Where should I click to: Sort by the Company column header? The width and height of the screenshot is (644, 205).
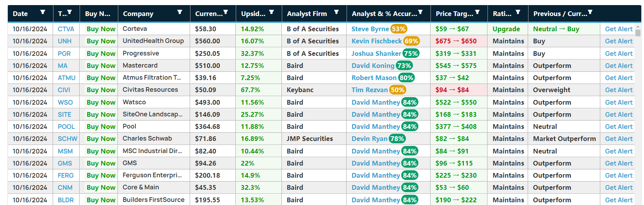pyautogui.click(x=138, y=14)
